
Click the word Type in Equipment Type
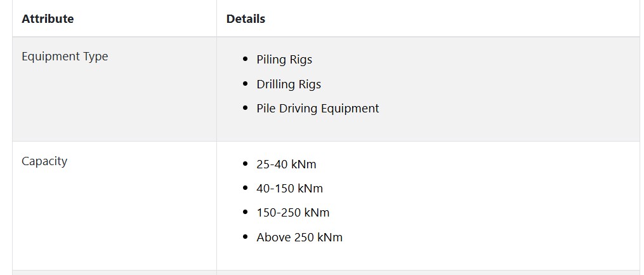click(96, 57)
